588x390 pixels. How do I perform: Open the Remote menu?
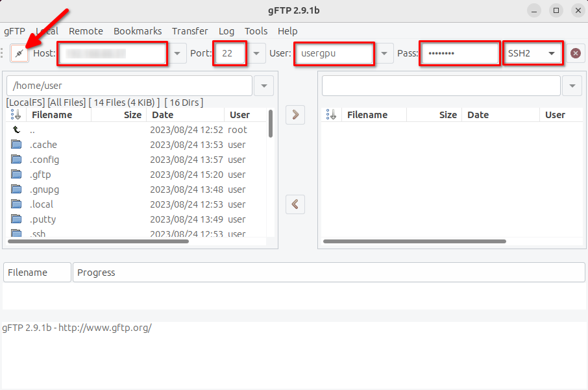pos(86,31)
